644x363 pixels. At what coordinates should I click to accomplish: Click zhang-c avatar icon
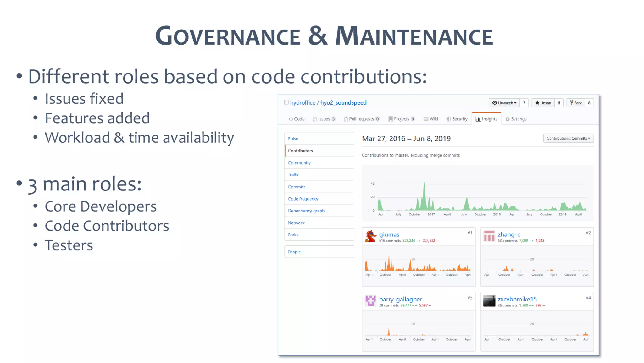click(x=489, y=236)
